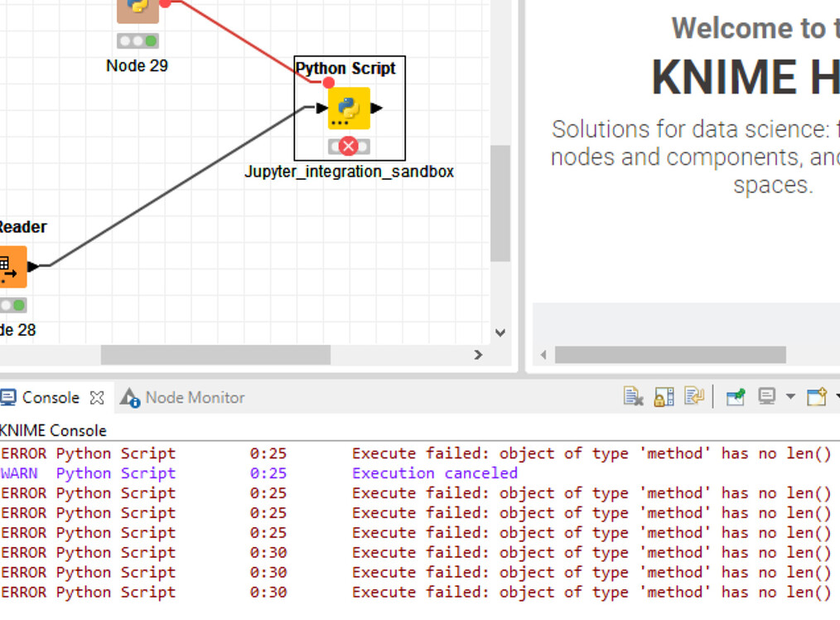The image size is (840, 620).
Task: Click the Jupyter_integration_sandbox node label
Action: (349, 172)
